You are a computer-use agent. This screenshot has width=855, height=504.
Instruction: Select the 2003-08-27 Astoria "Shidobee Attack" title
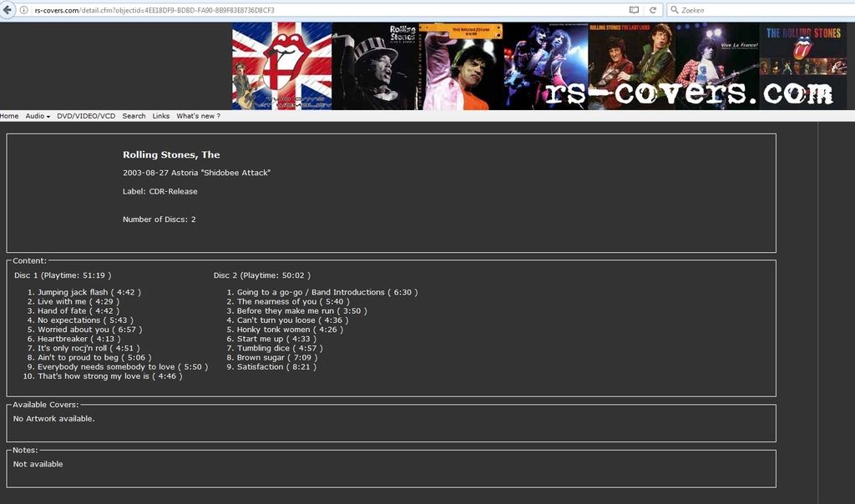(196, 173)
